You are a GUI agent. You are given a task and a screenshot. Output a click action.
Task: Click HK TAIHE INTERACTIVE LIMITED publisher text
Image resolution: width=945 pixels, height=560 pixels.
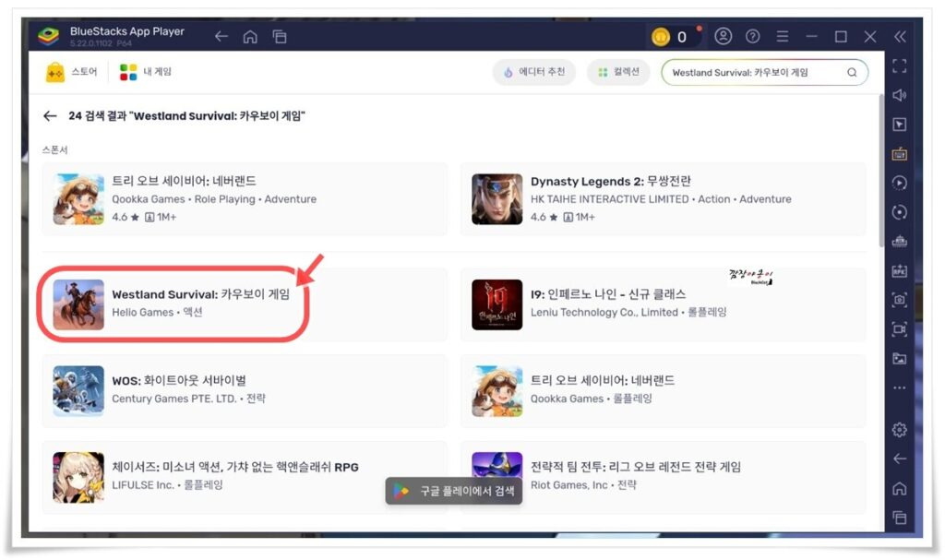click(609, 199)
